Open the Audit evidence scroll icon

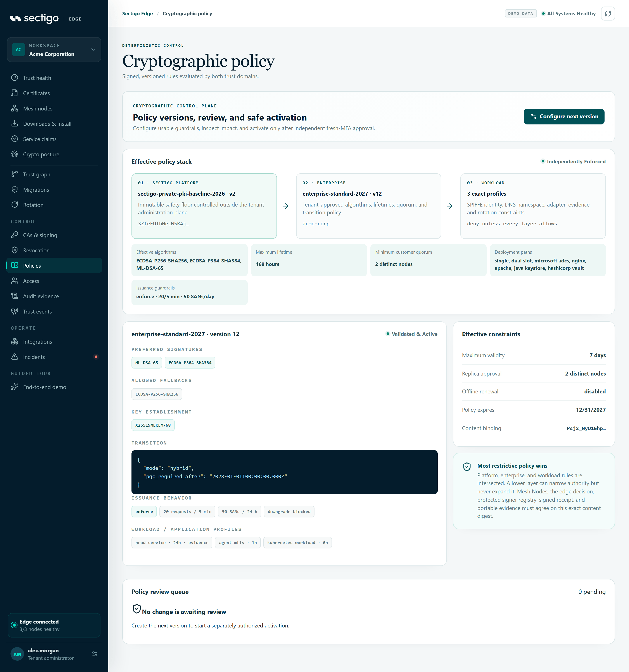point(15,296)
